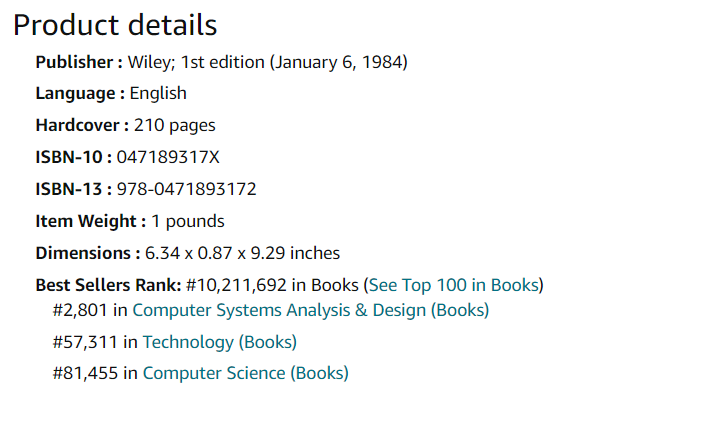Click the 6.34 x 0.87 x 9.29 inches value

click(x=242, y=253)
